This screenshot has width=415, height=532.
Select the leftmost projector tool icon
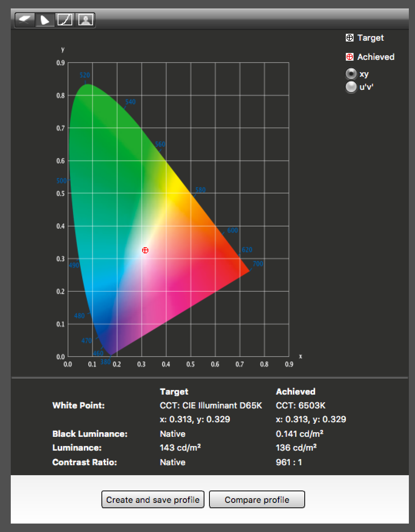tap(25, 20)
